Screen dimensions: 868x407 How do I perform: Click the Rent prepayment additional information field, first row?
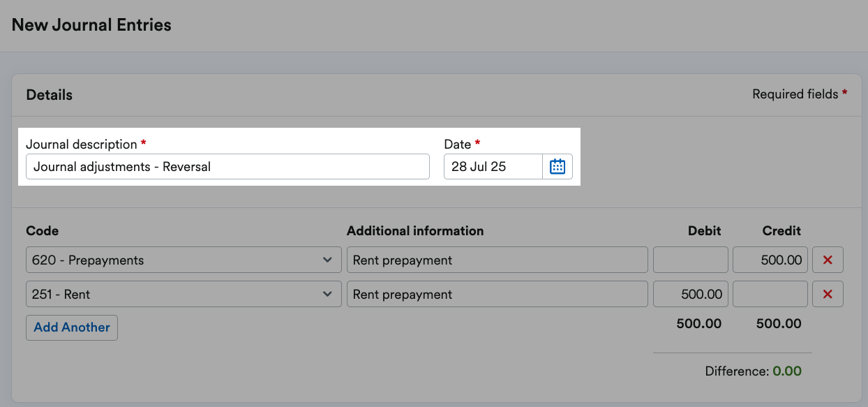click(x=497, y=259)
